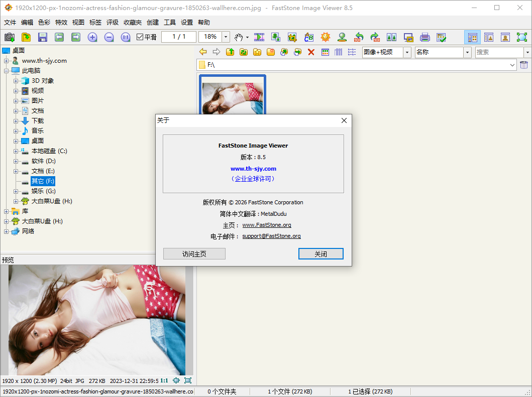Expand the F:\ path history dropdown
The image size is (532, 397).
tap(512, 65)
